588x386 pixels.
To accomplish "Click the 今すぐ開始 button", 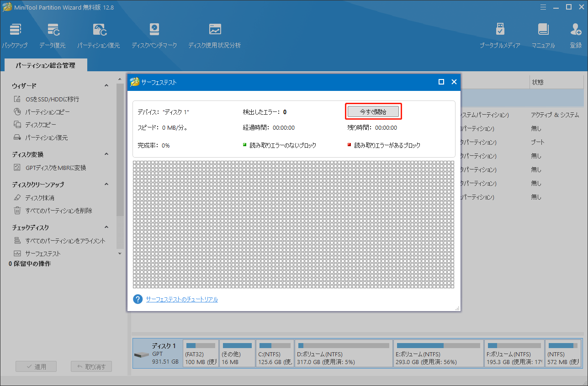I will tap(373, 111).
